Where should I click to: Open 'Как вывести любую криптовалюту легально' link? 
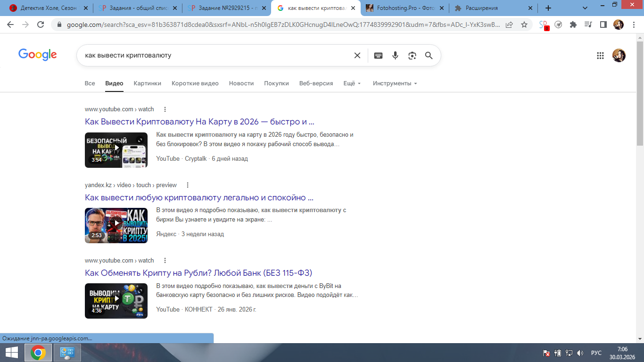(199, 197)
